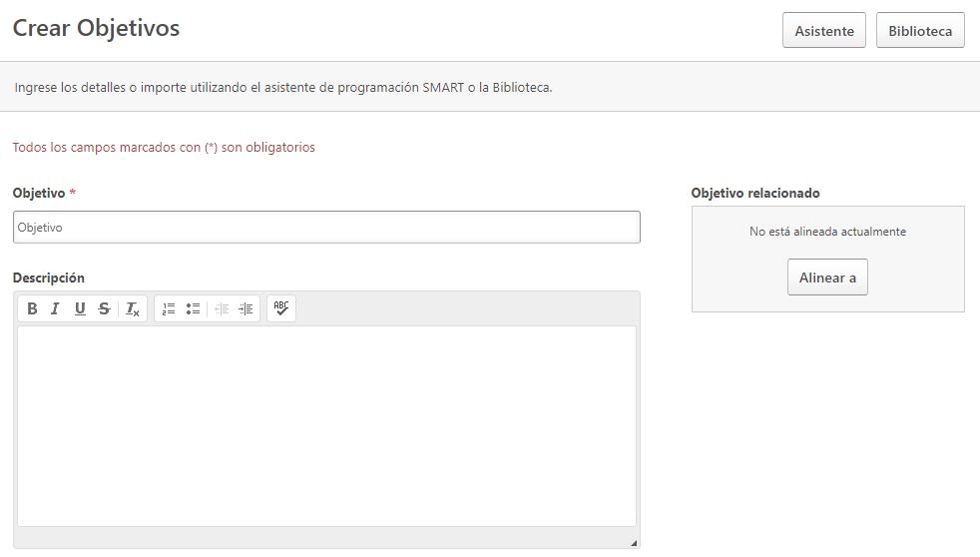Remove formatting with the Tx icon
Viewport: 980px width, 557px height.
(x=132, y=308)
